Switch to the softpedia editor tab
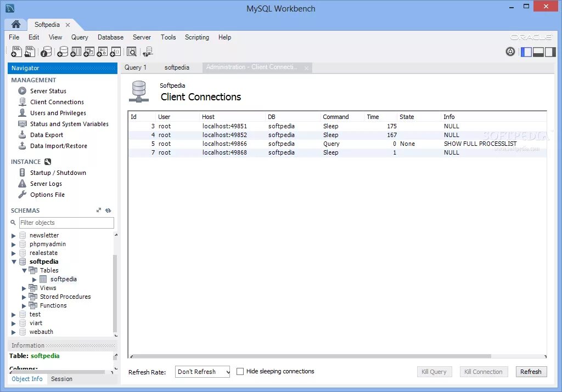The width and height of the screenshot is (562, 392). [177, 67]
